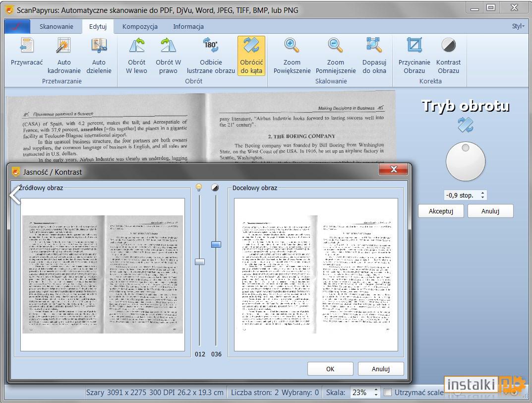Click the rotation angle stepper arrows
The height and width of the screenshot is (403, 532).
(x=482, y=195)
